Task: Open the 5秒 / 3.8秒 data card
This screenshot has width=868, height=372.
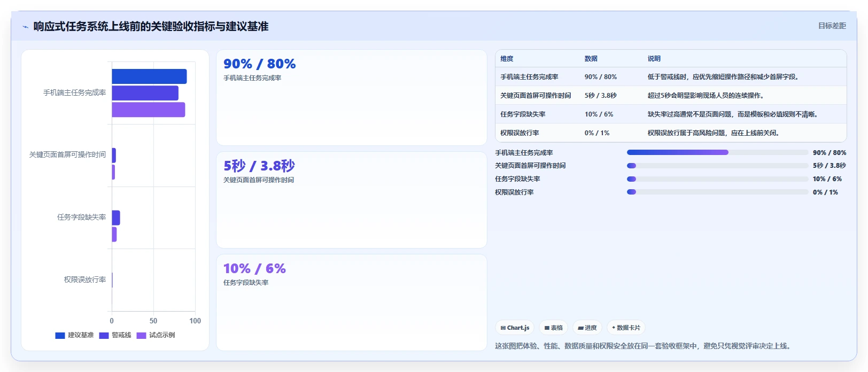Action: point(352,200)
